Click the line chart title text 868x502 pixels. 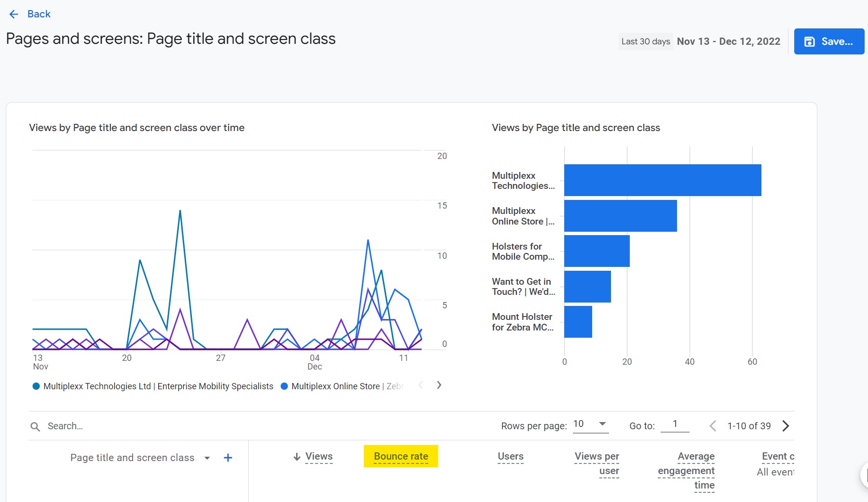[x=136, y=128]
